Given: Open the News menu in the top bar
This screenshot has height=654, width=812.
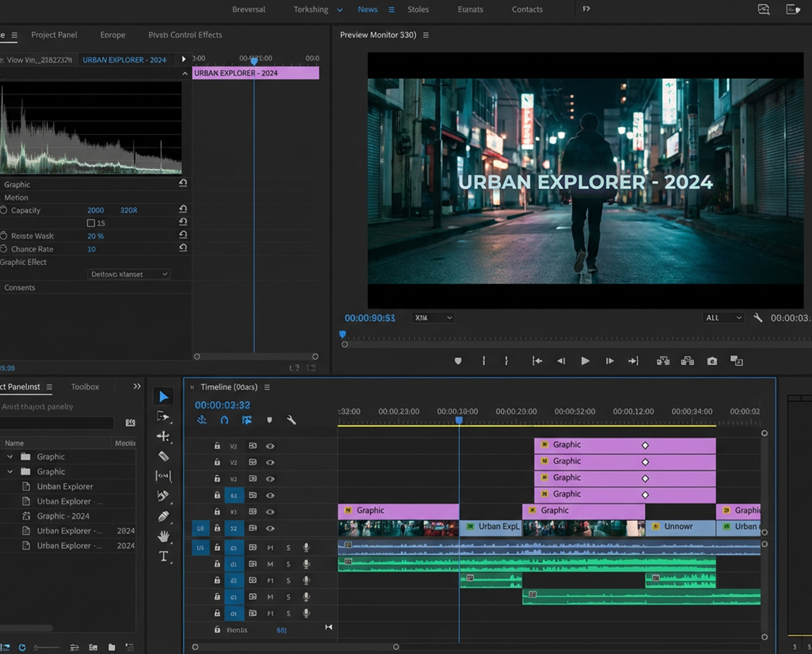Looking at the screenshot, I should [367, 9].
